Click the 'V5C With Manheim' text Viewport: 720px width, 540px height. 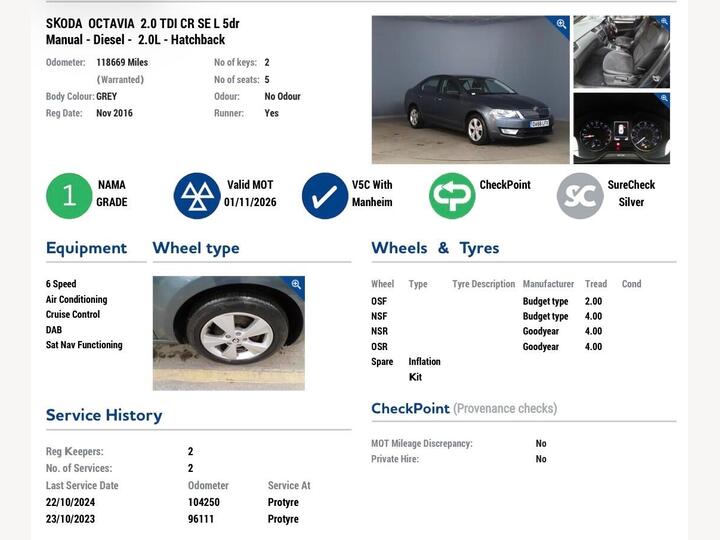click(x=372, y=193)
